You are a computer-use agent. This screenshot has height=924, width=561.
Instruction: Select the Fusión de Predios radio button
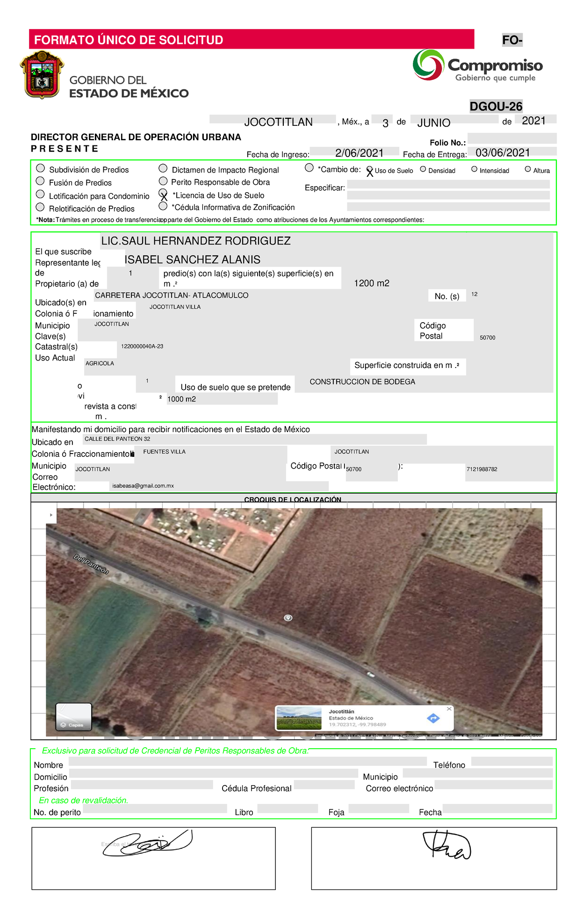(x=41, y=181)
